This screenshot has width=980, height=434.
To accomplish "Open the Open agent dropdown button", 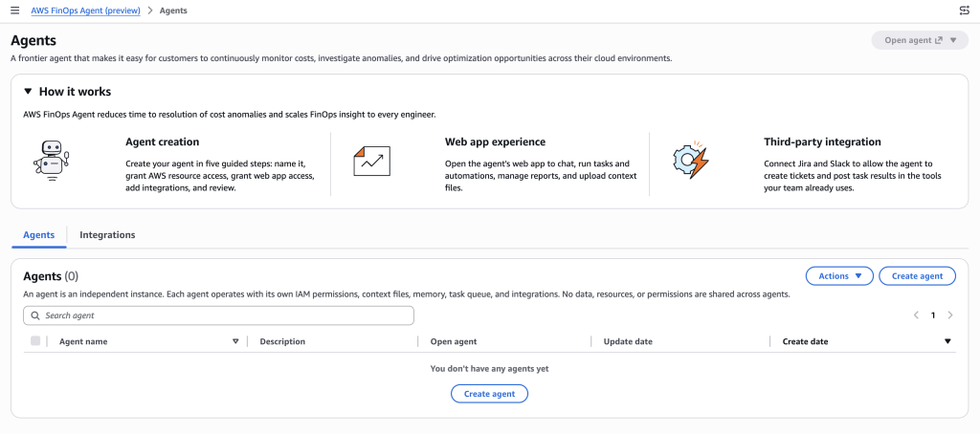I will coord(920,40).
